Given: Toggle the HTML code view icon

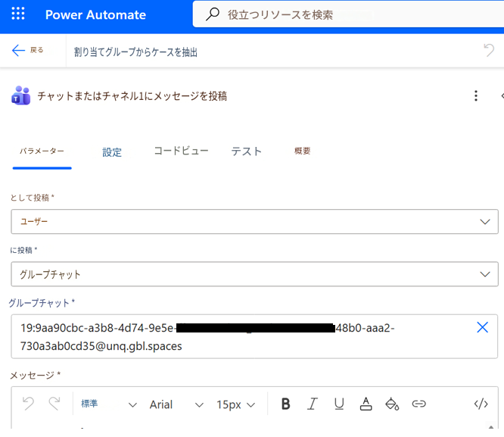Looking at the screenshot, I should click(481, 404).
